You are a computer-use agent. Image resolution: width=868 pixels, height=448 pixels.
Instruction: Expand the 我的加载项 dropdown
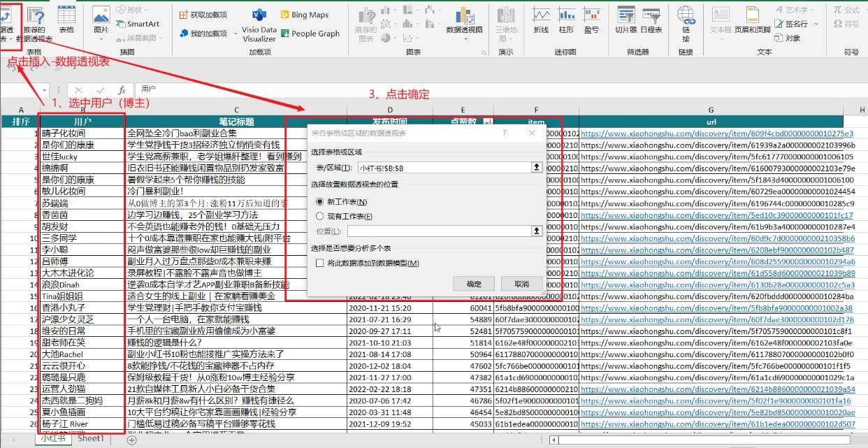[234, 33]
